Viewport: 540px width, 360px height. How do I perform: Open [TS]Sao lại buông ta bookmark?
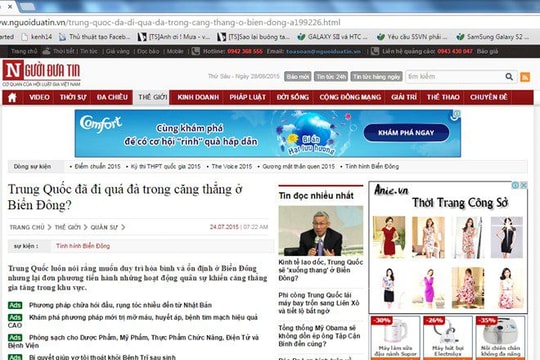point(253,37)
